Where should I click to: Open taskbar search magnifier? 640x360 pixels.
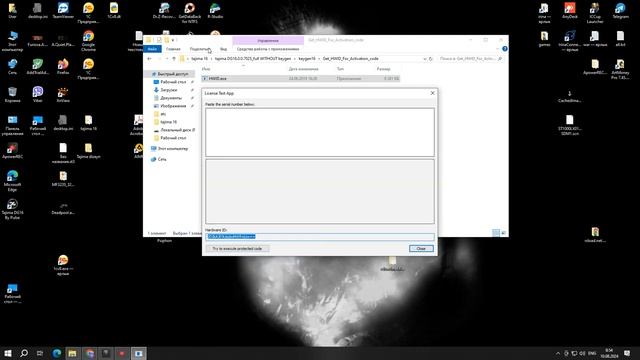point(24,353)
